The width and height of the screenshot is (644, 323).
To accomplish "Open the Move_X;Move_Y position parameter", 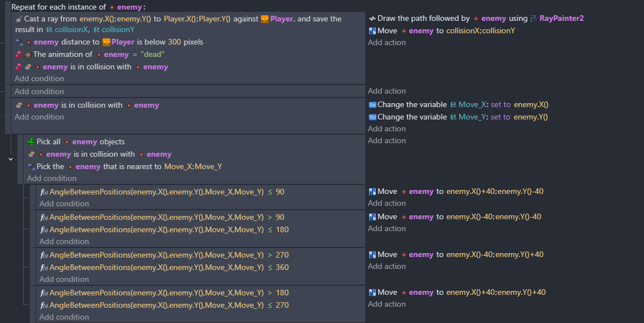I will 193,166.
